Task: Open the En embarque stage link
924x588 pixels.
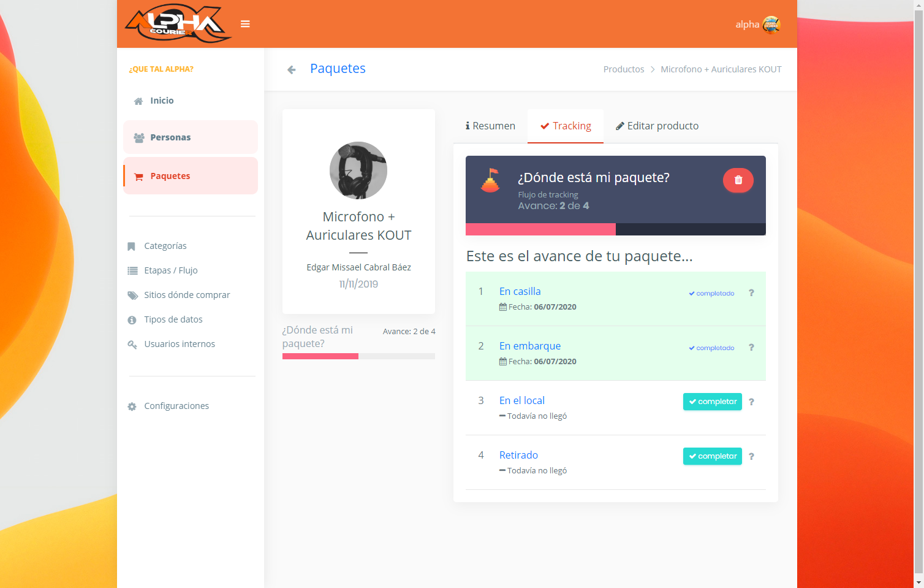Action: (530, 346)
